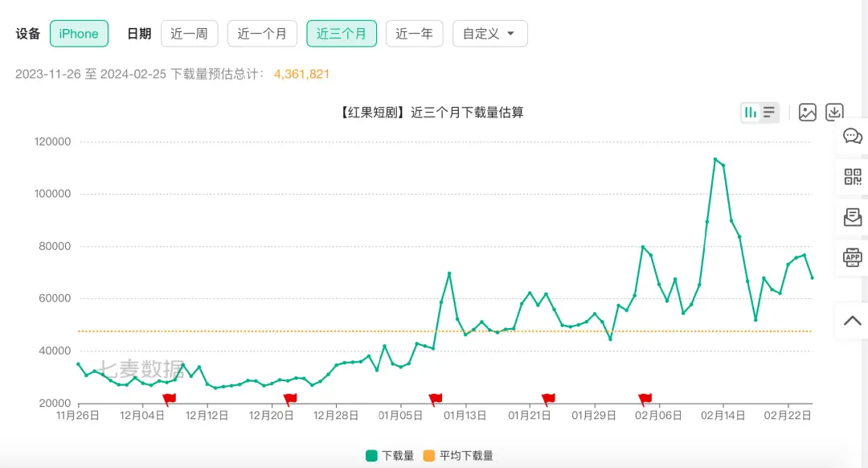Choose the 近一年 date range

click(415, 34)
